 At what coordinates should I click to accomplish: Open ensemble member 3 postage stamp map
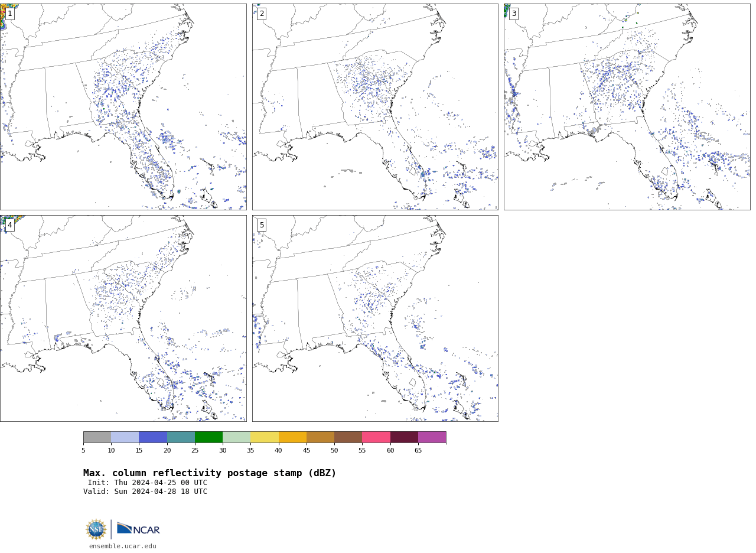point(627,107)
